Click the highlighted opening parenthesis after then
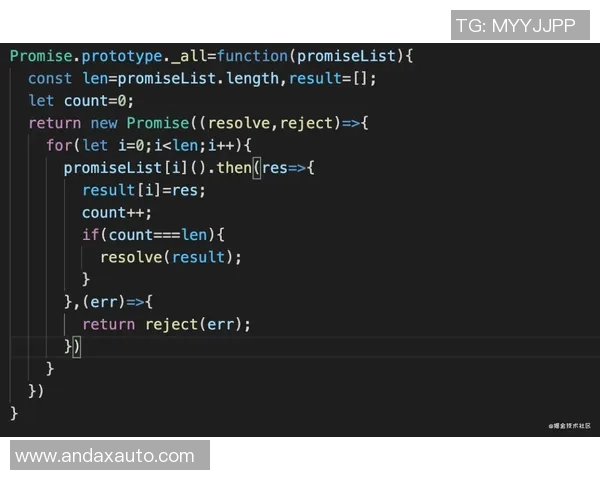Screen dimensions: 600x480 pos(257,168)
